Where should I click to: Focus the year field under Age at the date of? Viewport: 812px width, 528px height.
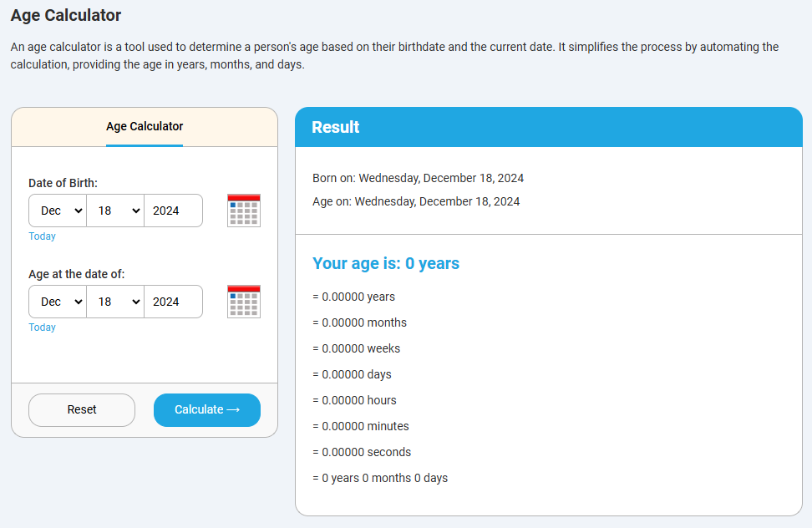(174, 302)
